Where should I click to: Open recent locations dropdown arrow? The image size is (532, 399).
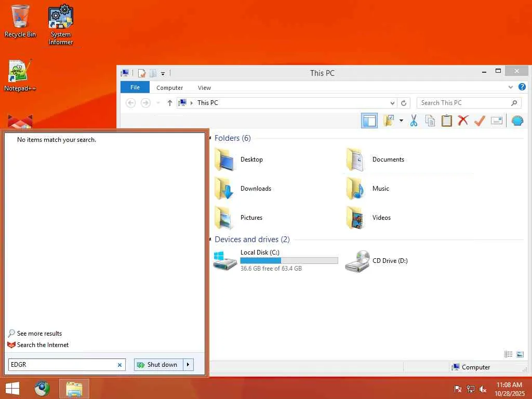[158, 103]
